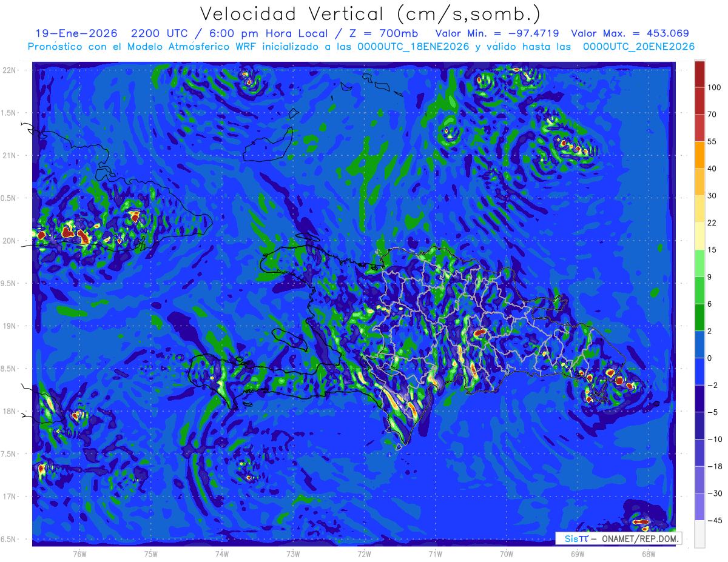This screenshot has height=562, width=728.
Task: Click latitude label '20N'
Action: 9,241
